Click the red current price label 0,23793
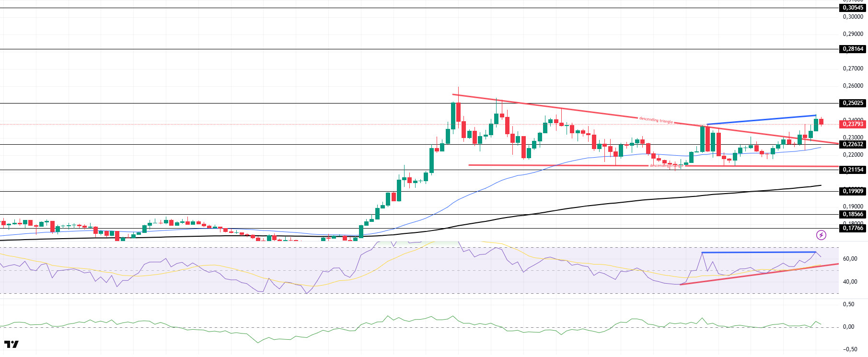 [x=853, y=124]
